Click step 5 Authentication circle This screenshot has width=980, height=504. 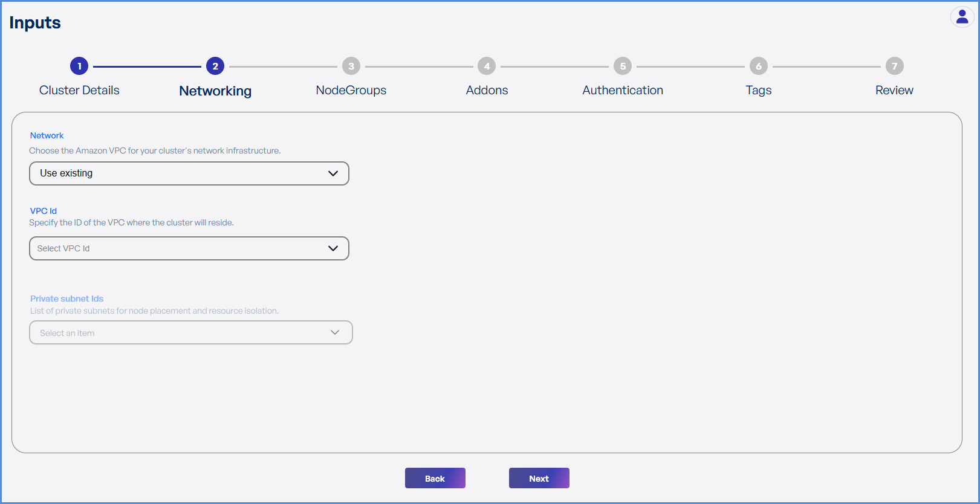(623, 66)
